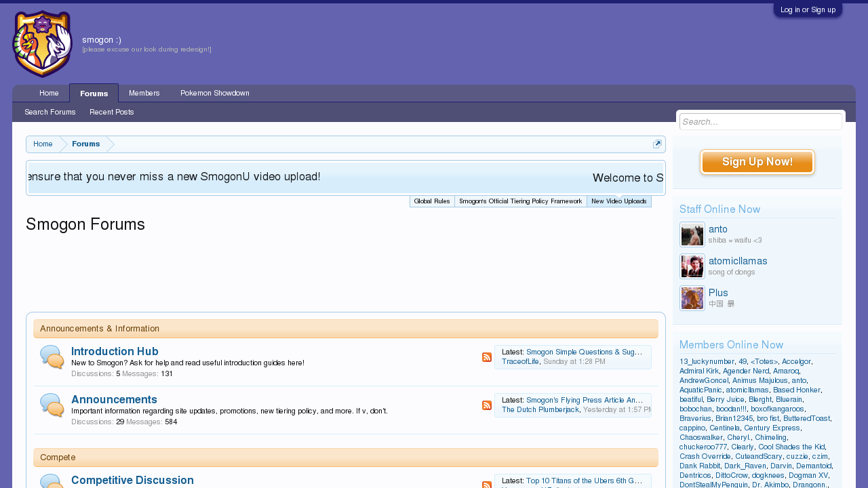This screenshot has height=488, width=868.
Task: Open member Chaoswalker's profile
Action: coord(701,437)
